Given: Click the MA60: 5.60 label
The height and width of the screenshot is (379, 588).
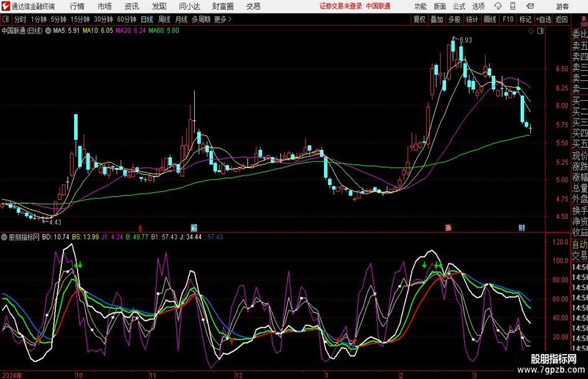Looking at the screenshot, I should point(164,30).
